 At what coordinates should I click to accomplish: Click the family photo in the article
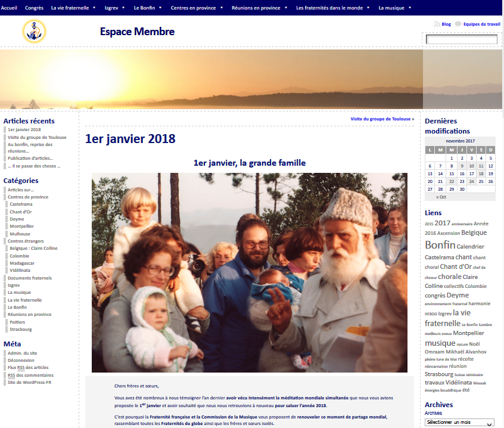click(249, 272)
